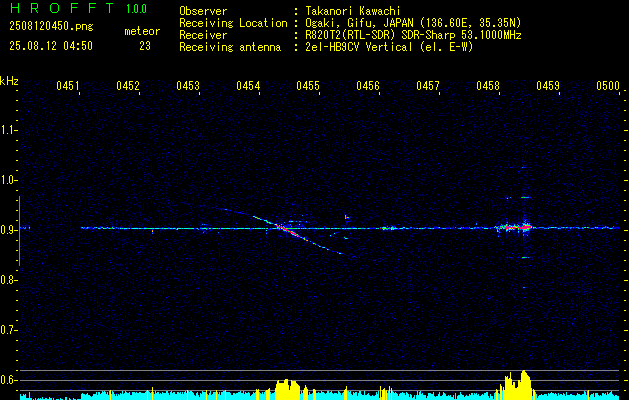
Task: Click the 1.0 kHz frequency axis label
Action: 8,181
